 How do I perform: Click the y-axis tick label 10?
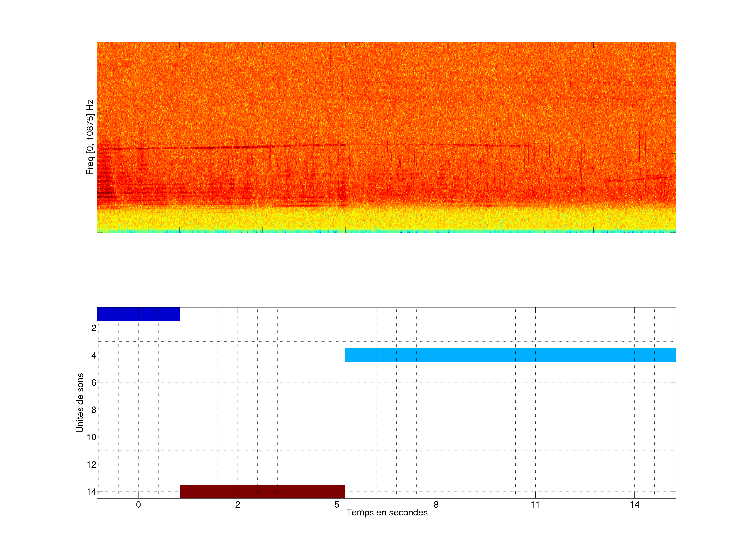[x=92, y=437]
